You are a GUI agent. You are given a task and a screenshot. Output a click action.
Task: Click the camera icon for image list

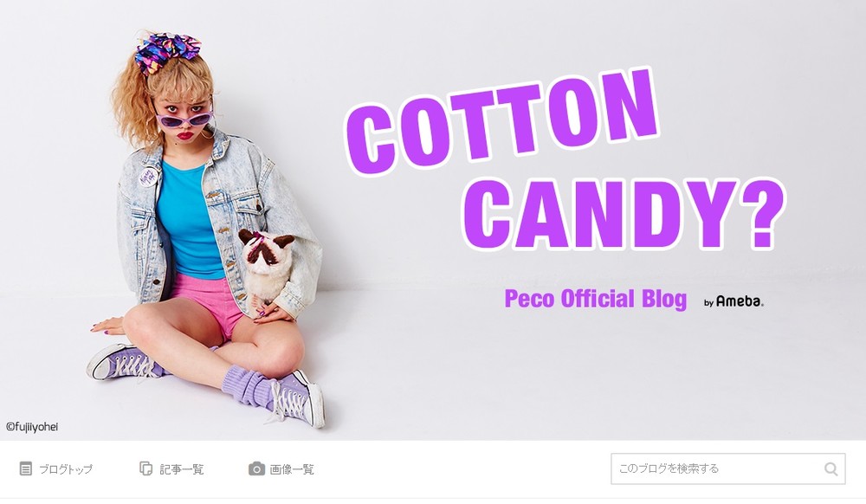pos(256,468)
